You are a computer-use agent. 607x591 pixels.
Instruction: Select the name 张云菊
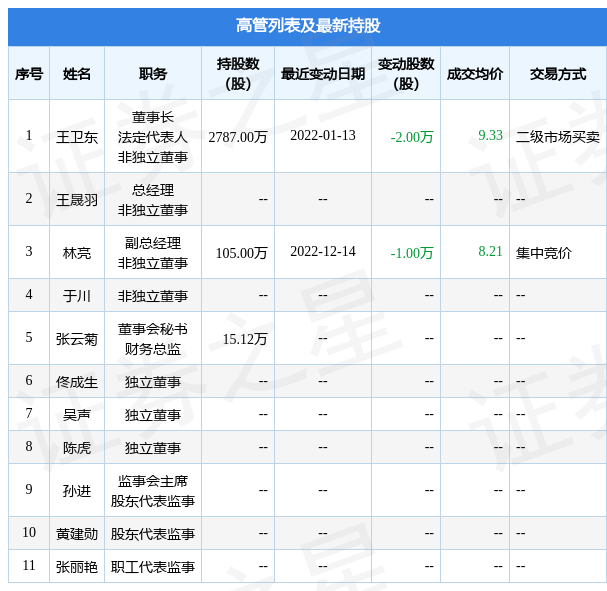[x=77, y=339]
